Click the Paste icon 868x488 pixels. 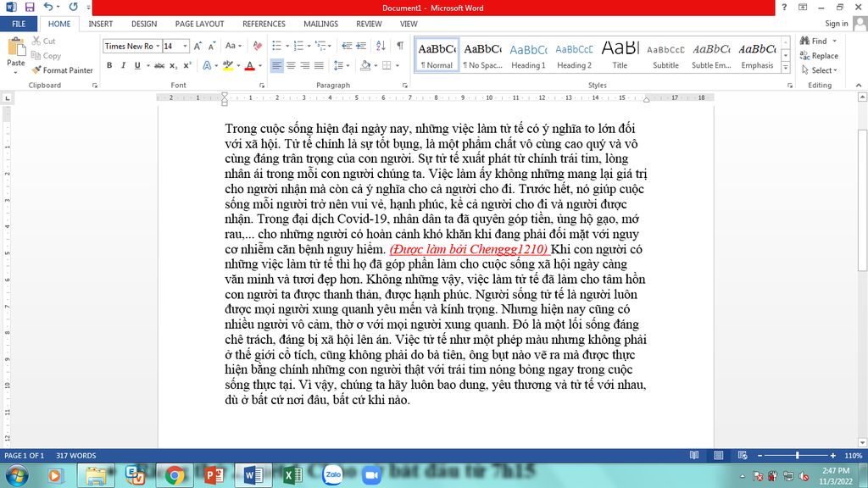15,47
